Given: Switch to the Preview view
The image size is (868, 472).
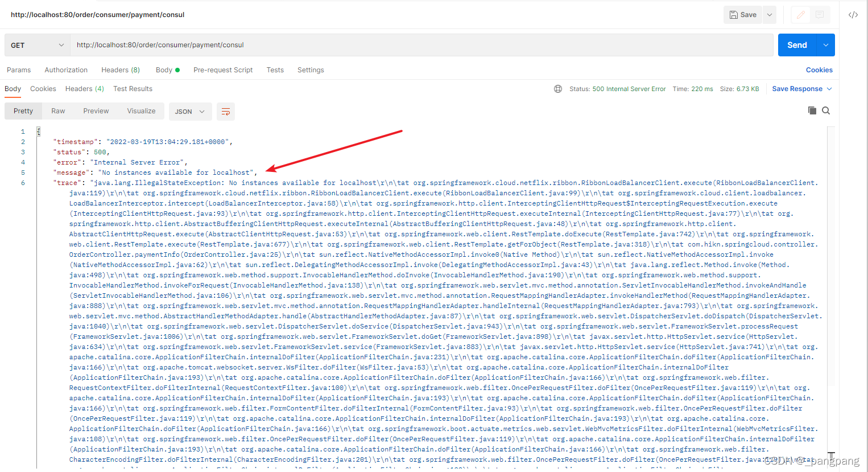Looking at the screenshot, I should pos(96,111).
